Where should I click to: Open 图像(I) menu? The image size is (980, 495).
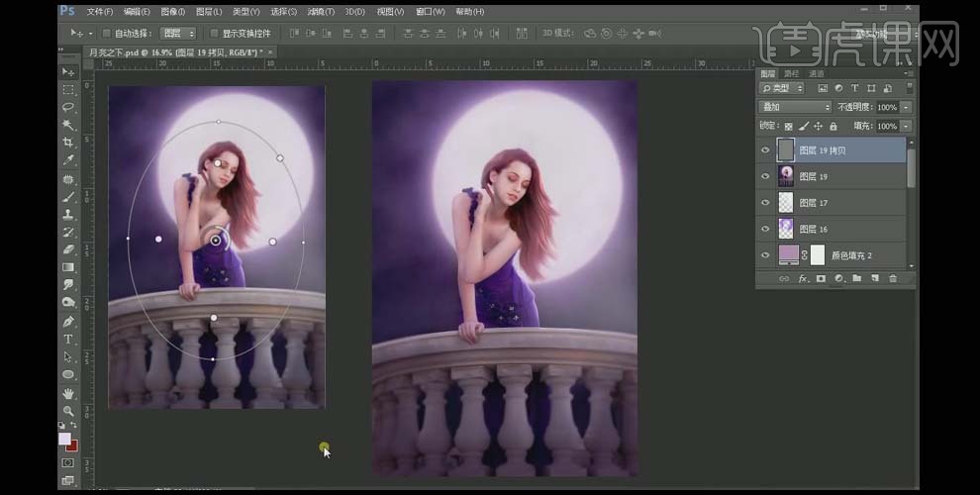tap(172, 12)
